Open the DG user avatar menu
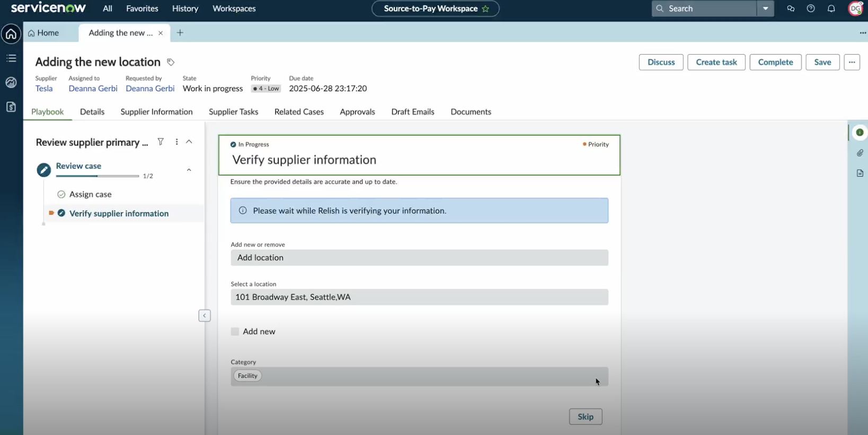Image resolution: width=868 pixels, height=435 pixels. point(856,8)
